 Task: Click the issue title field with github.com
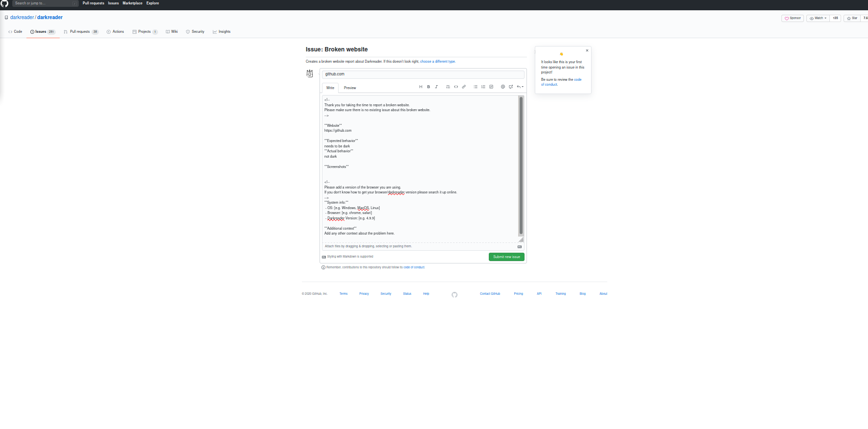pyautogui.click(x=423, y=74)
